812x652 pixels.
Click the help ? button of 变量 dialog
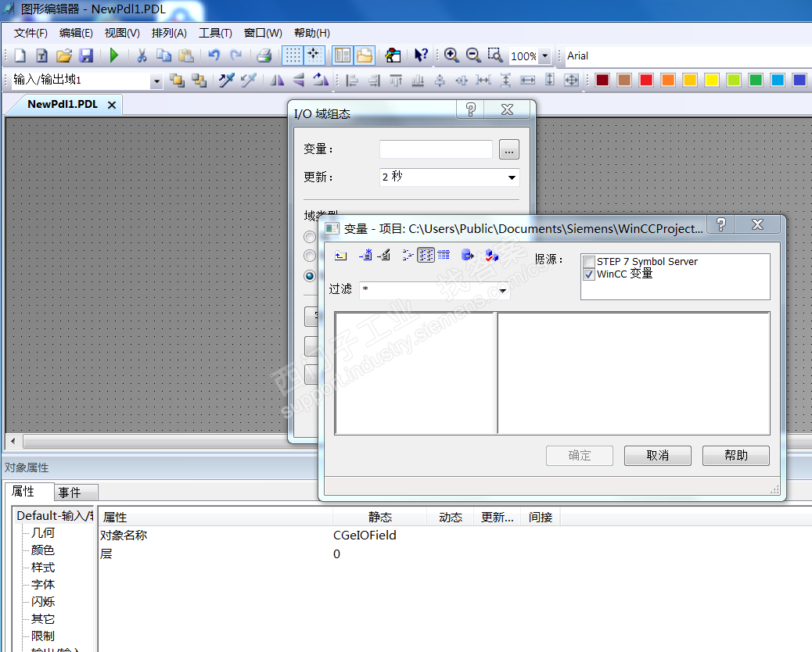click(x=720, y=224)
